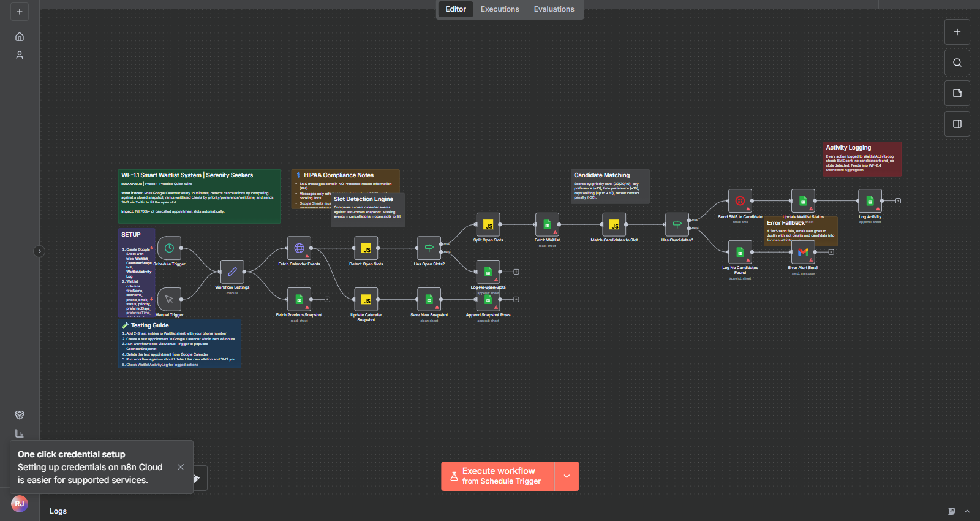This screenshot has height=521, width=980.
Task: Expand the collapsed left sidebar arrow
Action: (x=39, y=251)
